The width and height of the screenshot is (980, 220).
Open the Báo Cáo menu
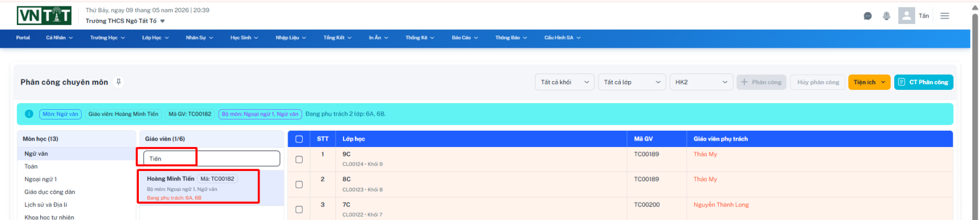(464, 38)
